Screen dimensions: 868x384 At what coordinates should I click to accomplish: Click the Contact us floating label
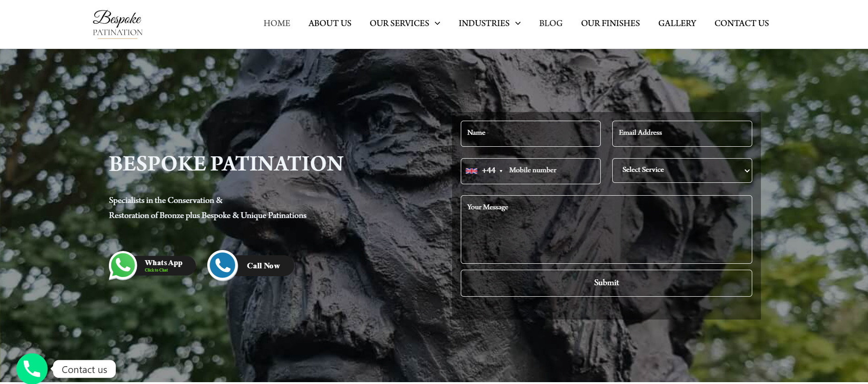[84, 369]
